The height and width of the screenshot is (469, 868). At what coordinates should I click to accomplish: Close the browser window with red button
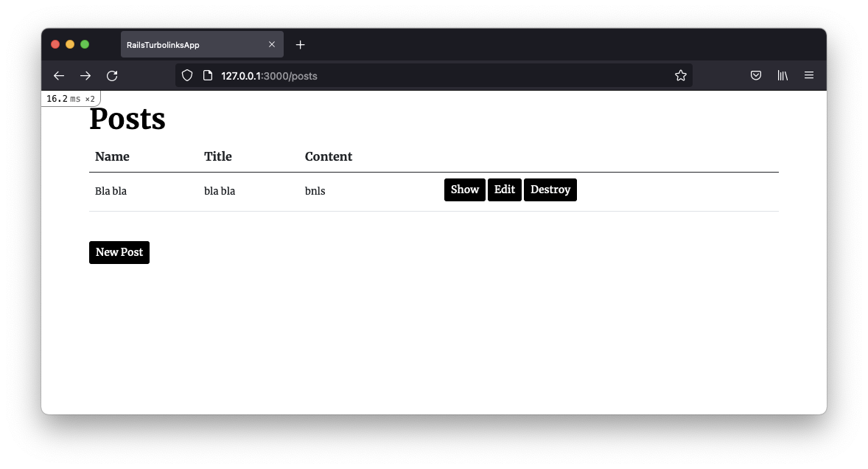pyautogui.click(x=55, y=44)
